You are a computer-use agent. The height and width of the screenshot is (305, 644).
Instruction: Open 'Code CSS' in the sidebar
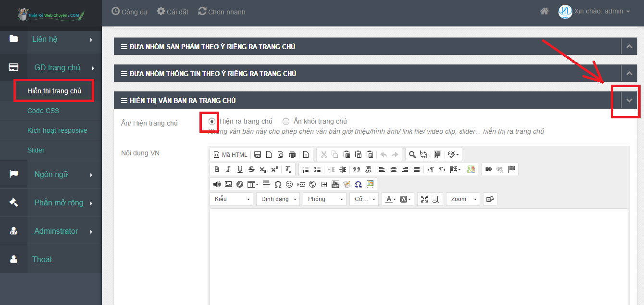(43, 111)
